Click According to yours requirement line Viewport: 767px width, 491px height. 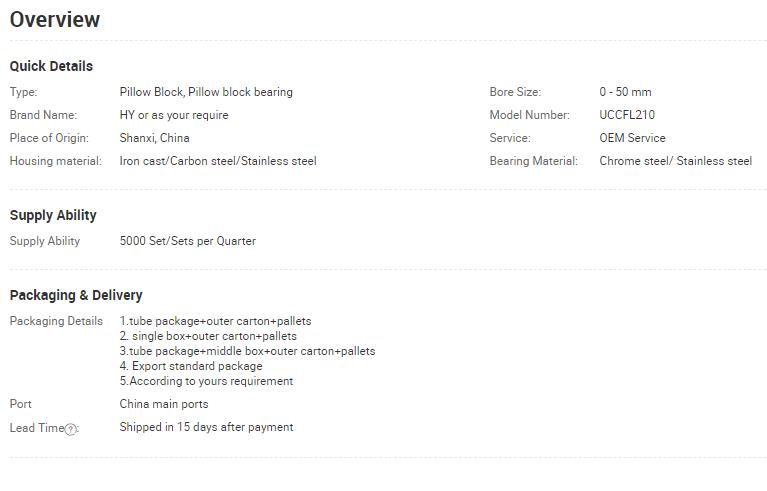[x=206, y=381]
